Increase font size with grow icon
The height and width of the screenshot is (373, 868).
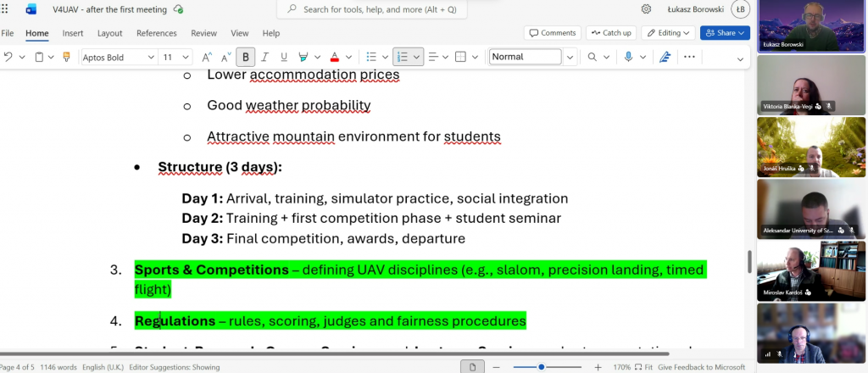[207, 57]
